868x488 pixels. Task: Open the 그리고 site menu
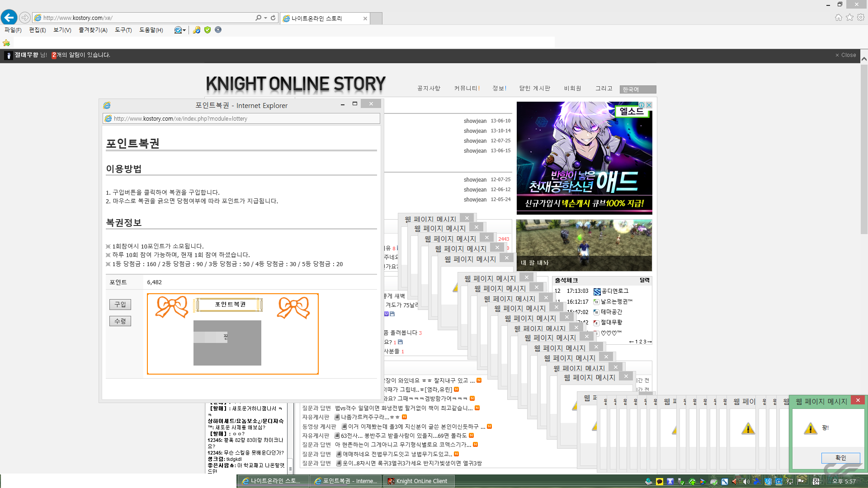coord(604,88)
